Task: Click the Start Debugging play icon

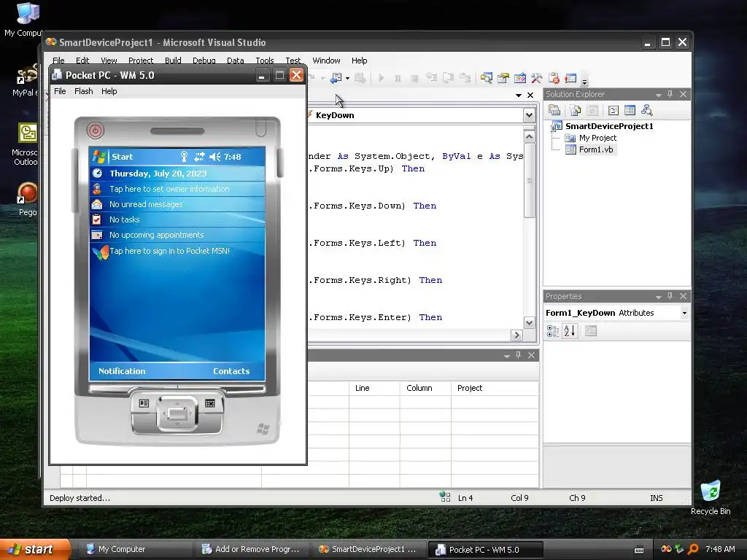Action: click(381, 77)
